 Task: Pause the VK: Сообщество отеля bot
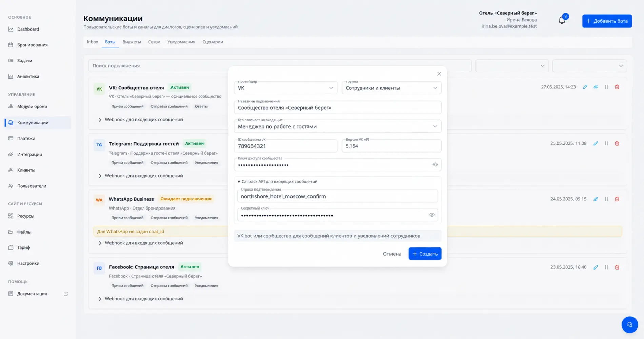(606, 87)
